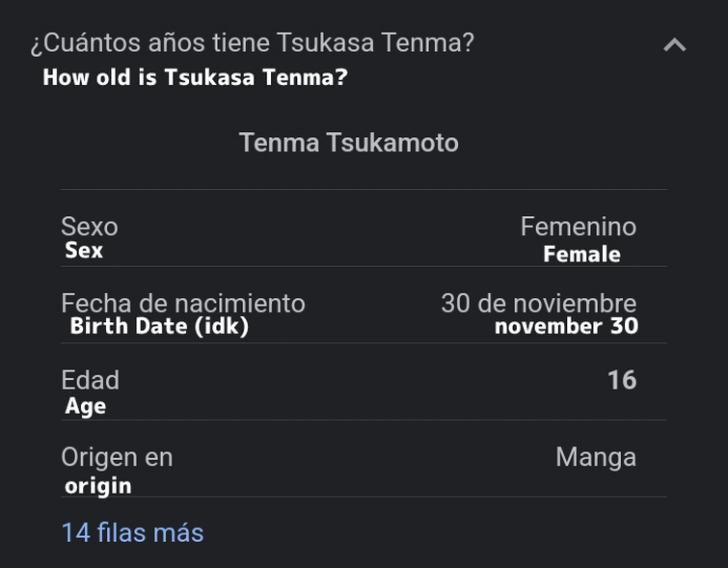Click the age value 16

[622, 380]
